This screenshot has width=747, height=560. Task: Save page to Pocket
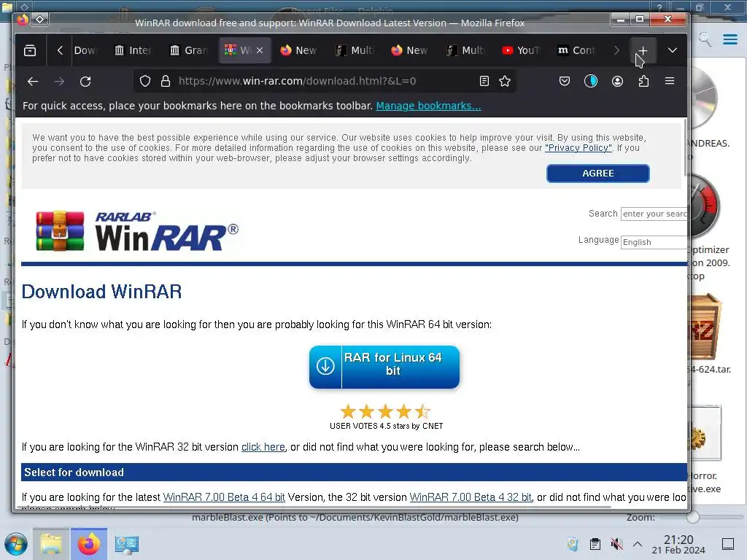tap(565, 82)
